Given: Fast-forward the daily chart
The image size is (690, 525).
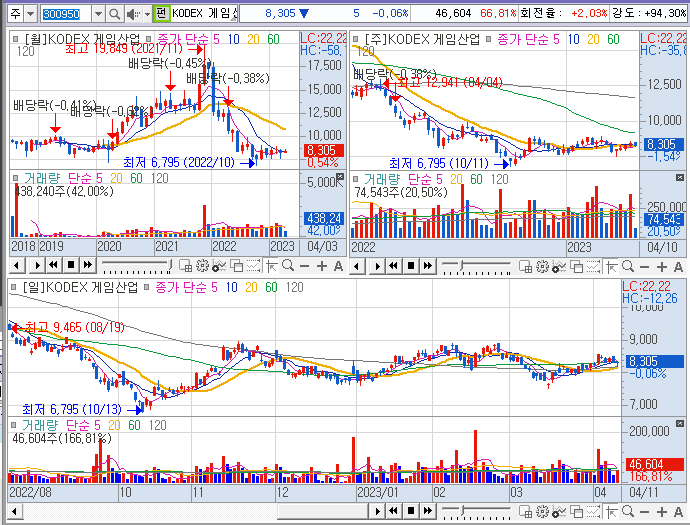Looking at the screenshot, I should 428,511.
